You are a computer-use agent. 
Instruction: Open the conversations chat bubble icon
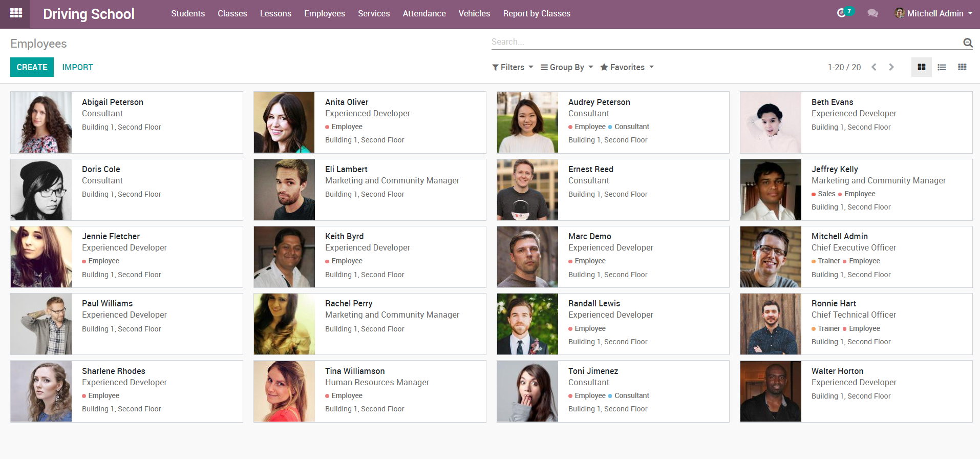[x=873, y=13]
